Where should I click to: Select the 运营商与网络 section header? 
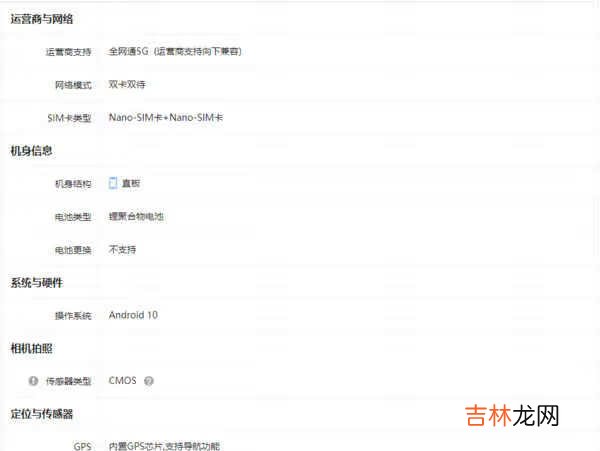41,19
